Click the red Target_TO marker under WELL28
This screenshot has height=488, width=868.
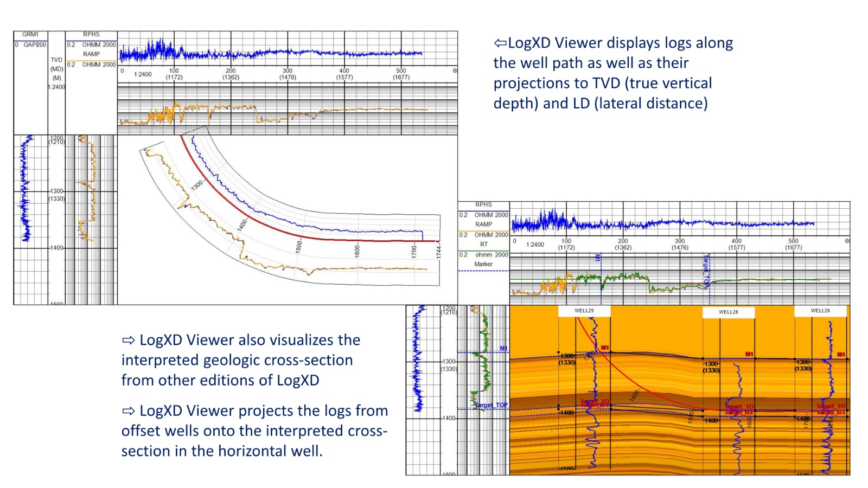[x=739, y=406]
